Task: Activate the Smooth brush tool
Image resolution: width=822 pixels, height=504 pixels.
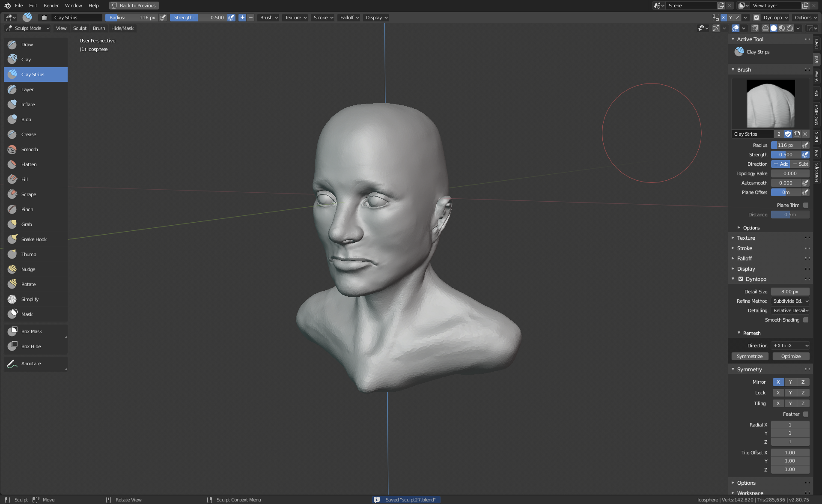Action: point(30,149)
